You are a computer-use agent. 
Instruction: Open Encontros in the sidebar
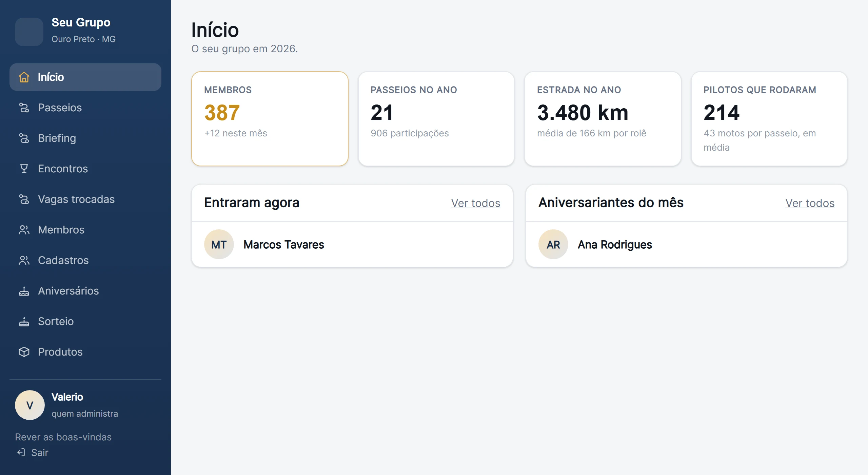pyautogui.click(x=85, y=169)
